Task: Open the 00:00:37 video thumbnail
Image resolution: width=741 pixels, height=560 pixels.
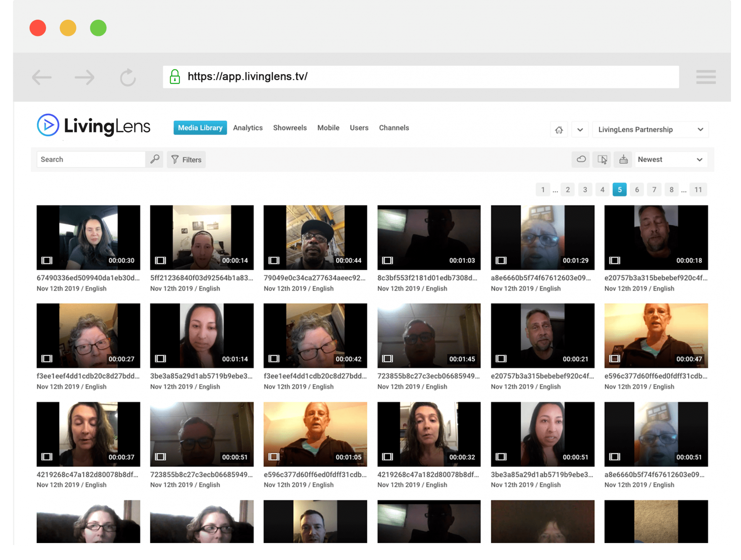Action: point(88,434)
